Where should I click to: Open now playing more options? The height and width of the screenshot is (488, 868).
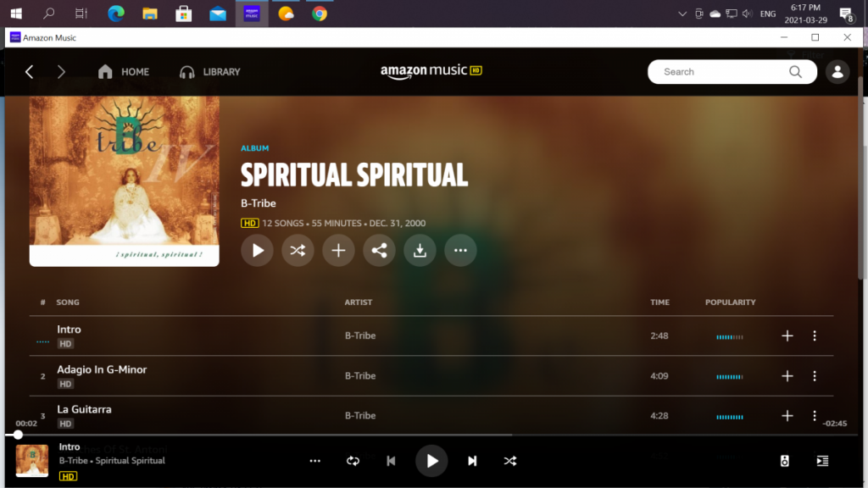(x=315, y=461)
